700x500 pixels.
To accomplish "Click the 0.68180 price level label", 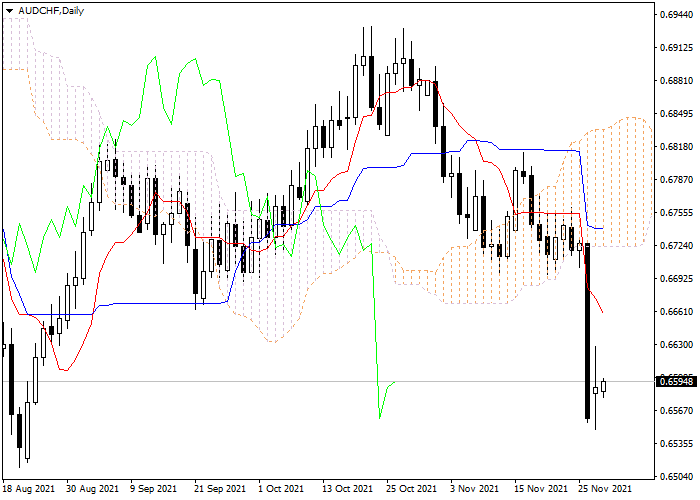I will (x=676, y=147).
